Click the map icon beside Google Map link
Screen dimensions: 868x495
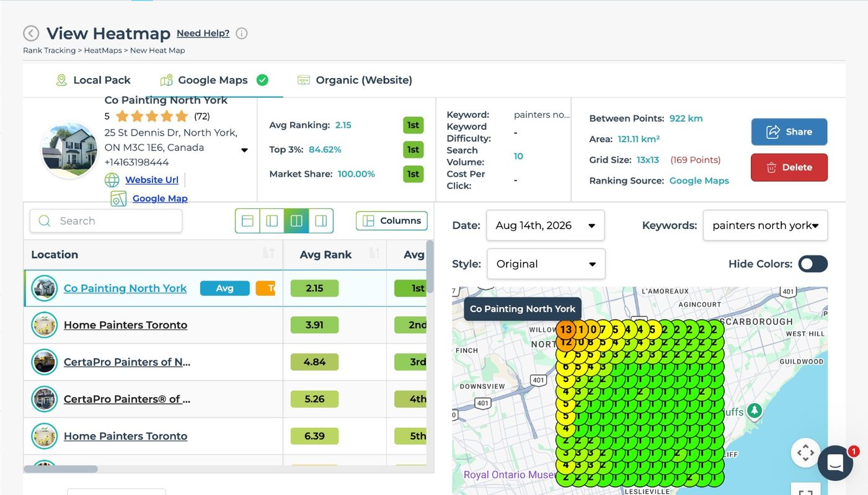click(118, 198)
